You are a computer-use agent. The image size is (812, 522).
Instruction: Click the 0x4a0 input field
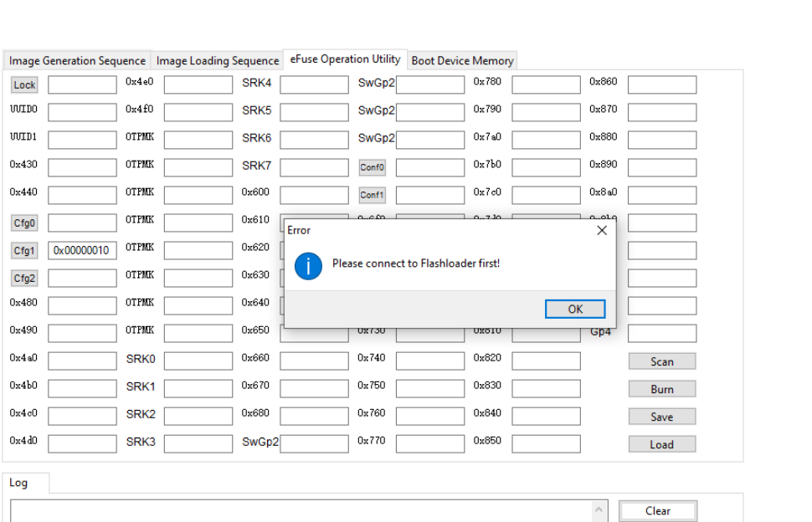[82, 361]
